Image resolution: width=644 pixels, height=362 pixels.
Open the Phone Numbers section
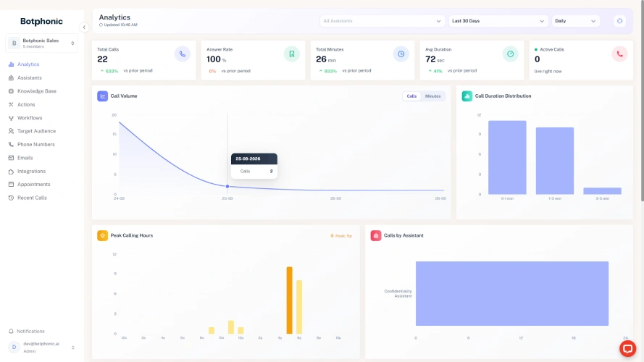[36, 145]
